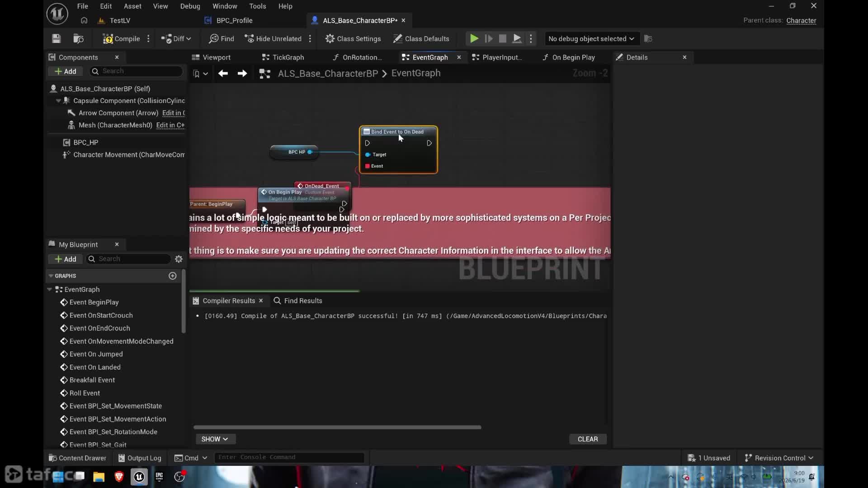The width and height of the screenshot is (868, 488).
Task: Click the home icon in tab bar
Action: [x=84, y=20]
